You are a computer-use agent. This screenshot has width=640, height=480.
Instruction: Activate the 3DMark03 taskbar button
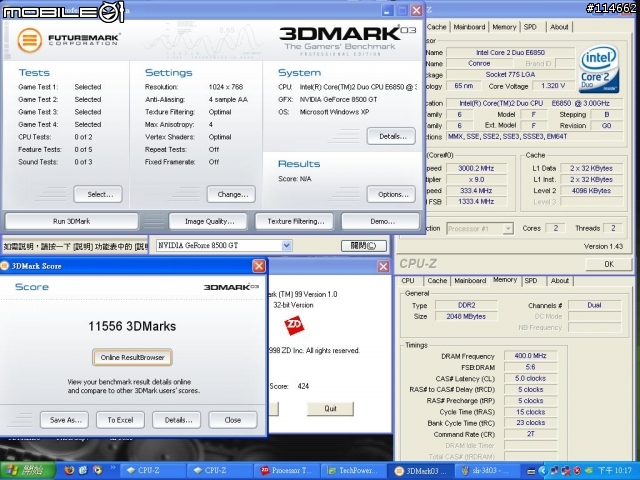coord(420,471)
